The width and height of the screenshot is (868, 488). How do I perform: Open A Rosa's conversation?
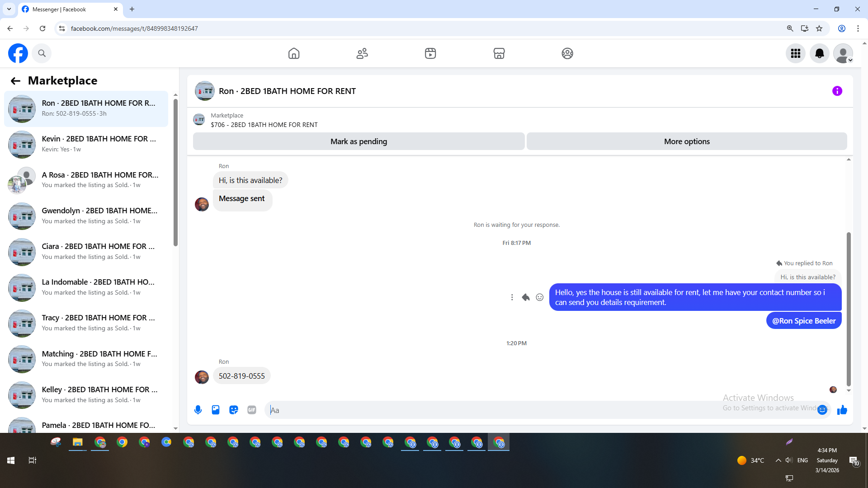86,180
